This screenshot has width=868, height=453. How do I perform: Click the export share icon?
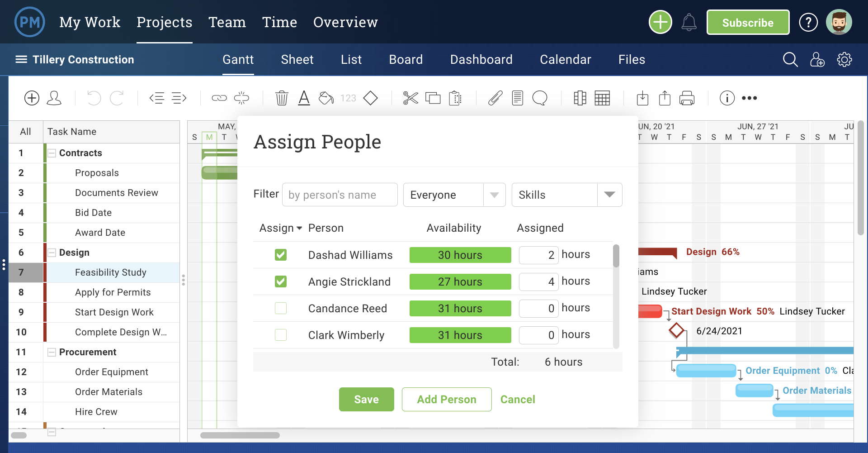click(x=665, y=98)
